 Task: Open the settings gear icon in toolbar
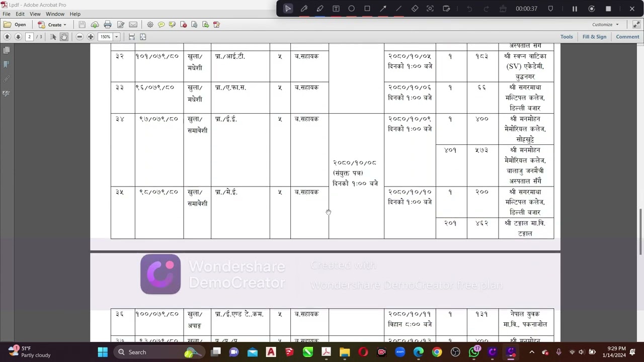point(150,25)
